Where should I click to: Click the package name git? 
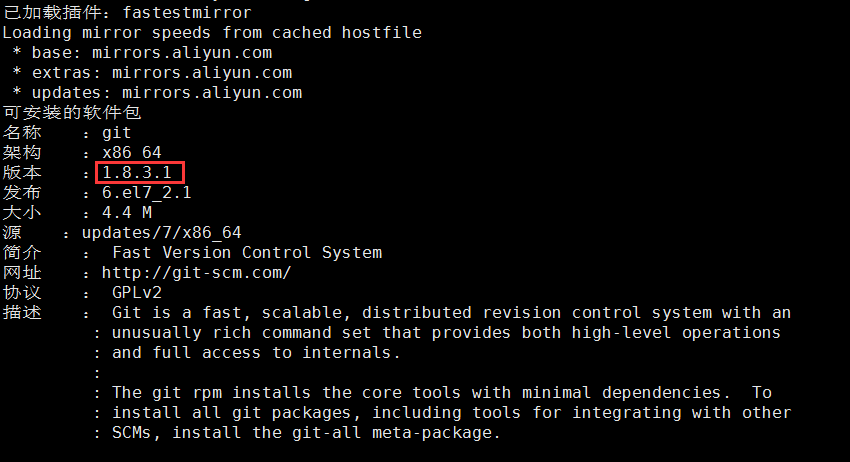click(117, 133)
